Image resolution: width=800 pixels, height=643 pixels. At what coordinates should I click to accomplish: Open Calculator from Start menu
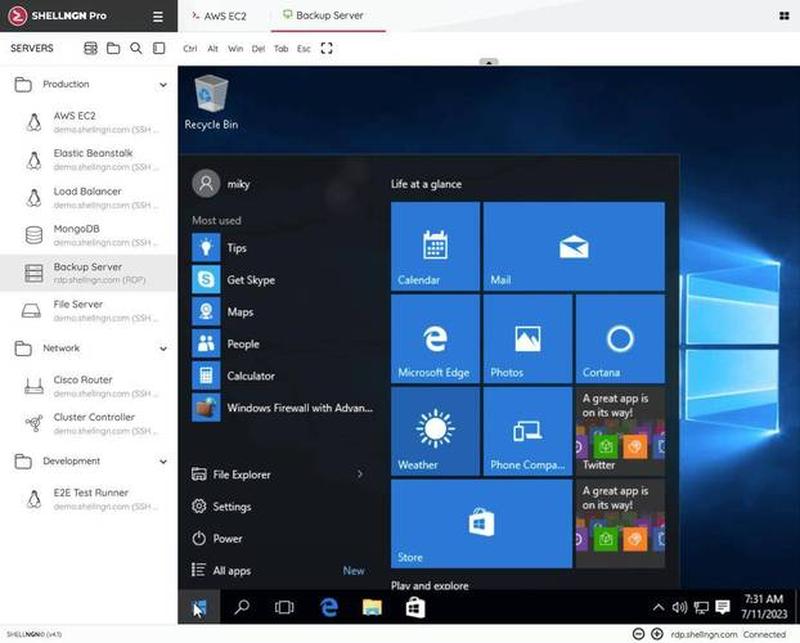[x=283, y=376]
